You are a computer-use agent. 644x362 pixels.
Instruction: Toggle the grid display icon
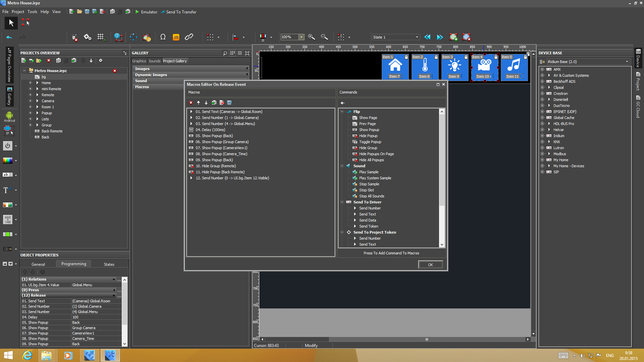[101, 37]
